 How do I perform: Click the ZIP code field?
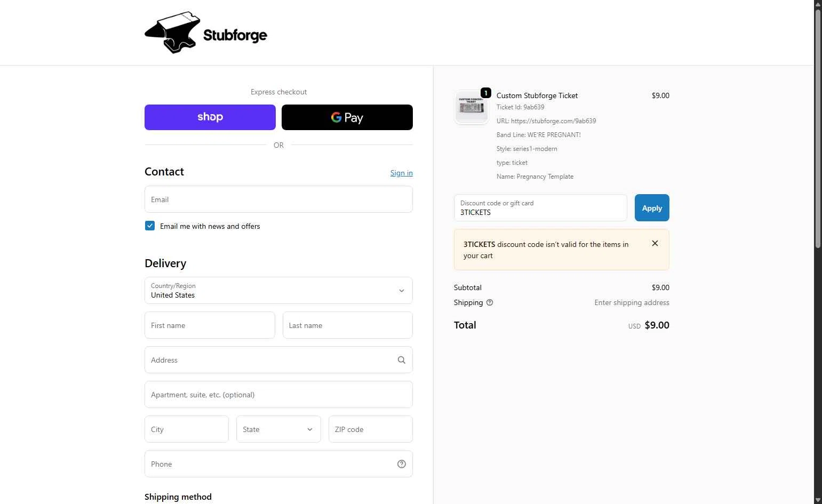pos(371,429)
